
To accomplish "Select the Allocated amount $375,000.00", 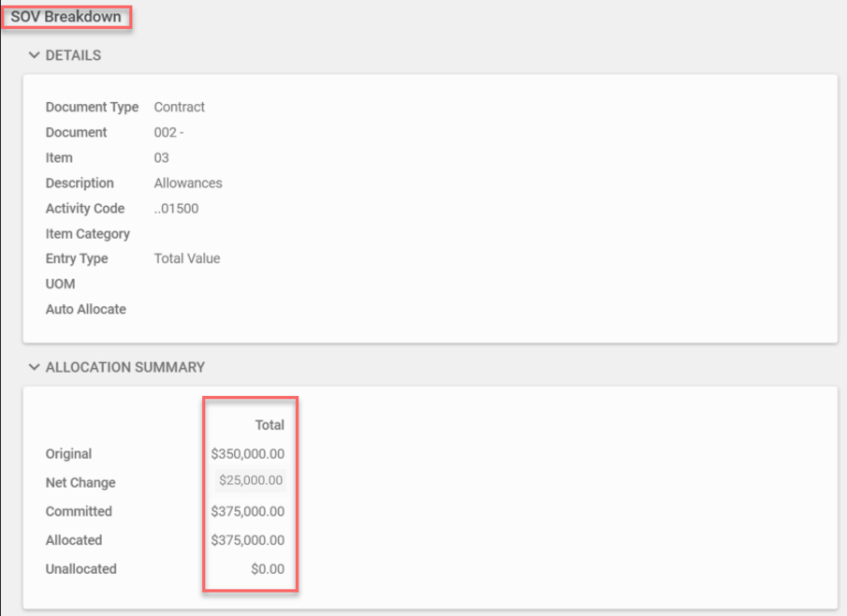I will (248, 540).
